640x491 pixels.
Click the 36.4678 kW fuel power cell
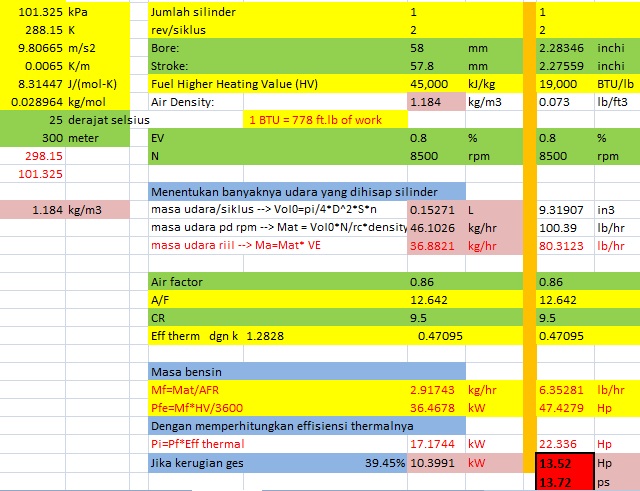coord(435,407)
